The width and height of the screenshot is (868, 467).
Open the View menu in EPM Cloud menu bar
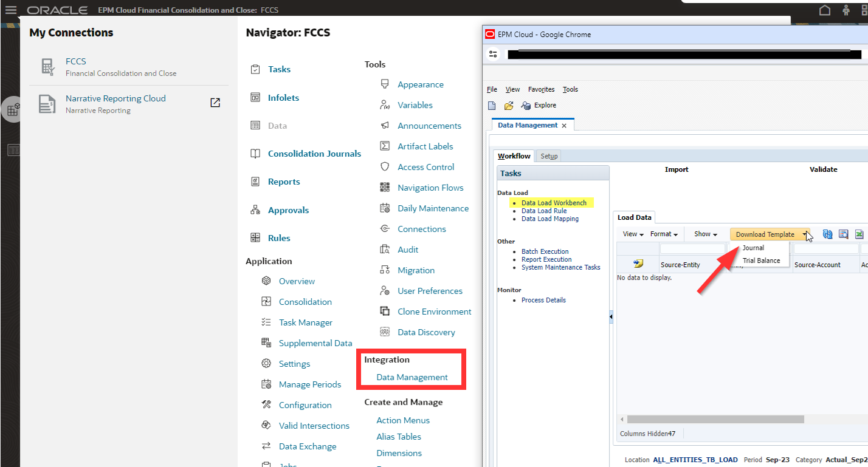pyautogui.click(x=512, y=89)
